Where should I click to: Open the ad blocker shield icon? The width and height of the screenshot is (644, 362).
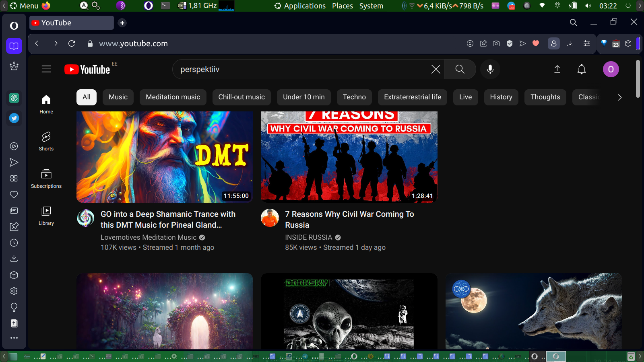coord(510,43)
